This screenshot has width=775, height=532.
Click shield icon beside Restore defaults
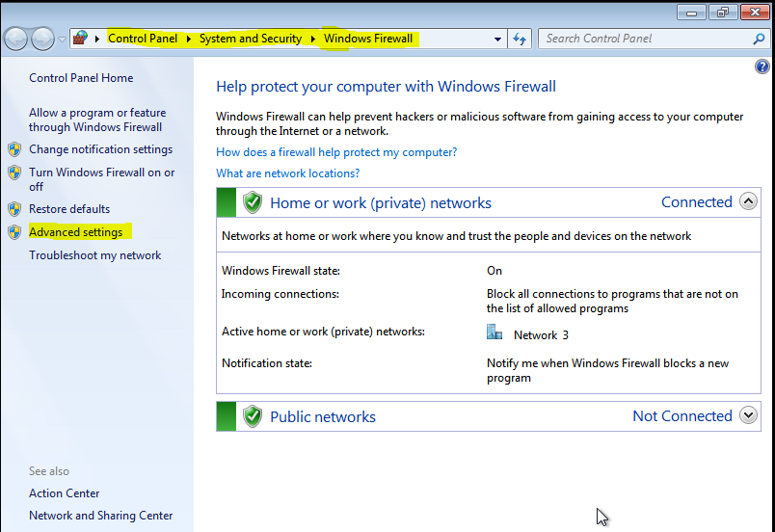(x=14, y=209)
